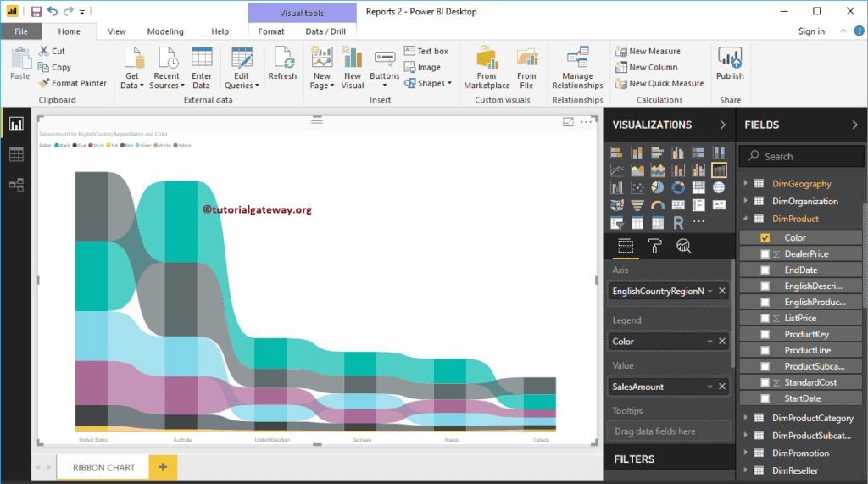Expand the DimPromotion table
This screenshot has width=868, height=484.
tap(746, 453)
